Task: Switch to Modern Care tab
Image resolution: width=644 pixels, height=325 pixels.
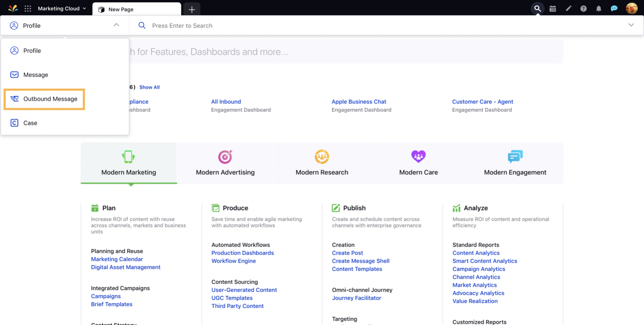Action: coord(419,163)
